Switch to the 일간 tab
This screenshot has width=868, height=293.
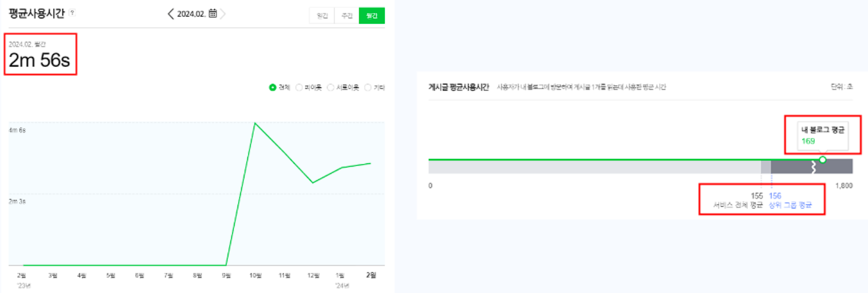(x=322, y=15)
